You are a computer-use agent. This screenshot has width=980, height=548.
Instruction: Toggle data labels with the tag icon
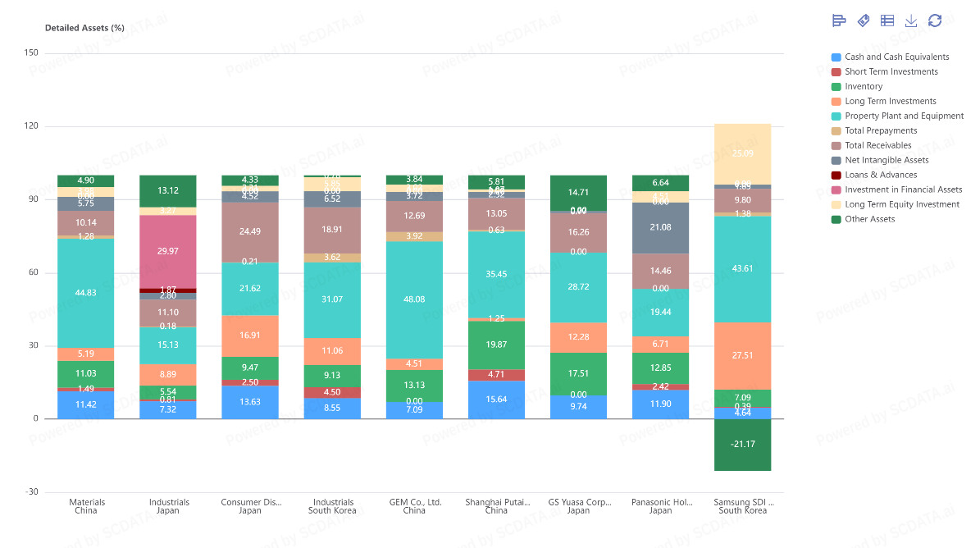click(863, 21)
